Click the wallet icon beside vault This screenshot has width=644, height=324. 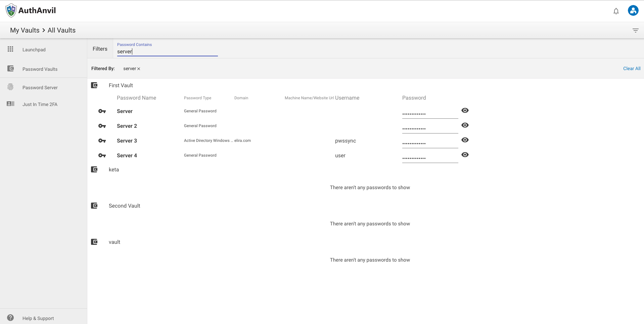pos(94,242)
